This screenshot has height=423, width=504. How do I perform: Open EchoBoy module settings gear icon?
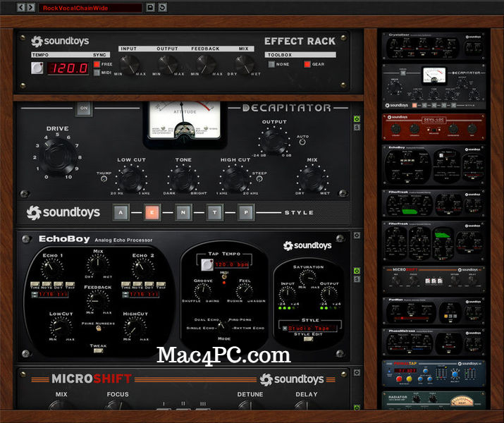point(357,235)
